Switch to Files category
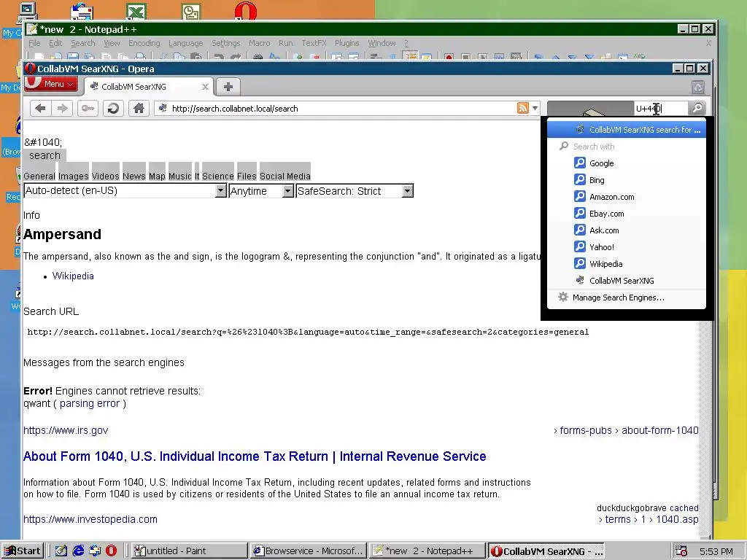The image size is (747, 560). (247, 176)
